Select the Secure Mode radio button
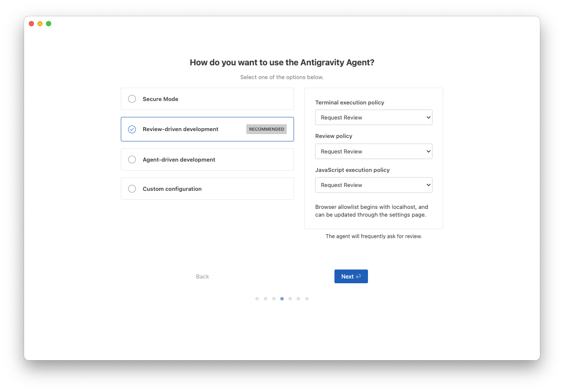Image resolution: width=564 pixels, height=392 pixels. pos(132,99)
